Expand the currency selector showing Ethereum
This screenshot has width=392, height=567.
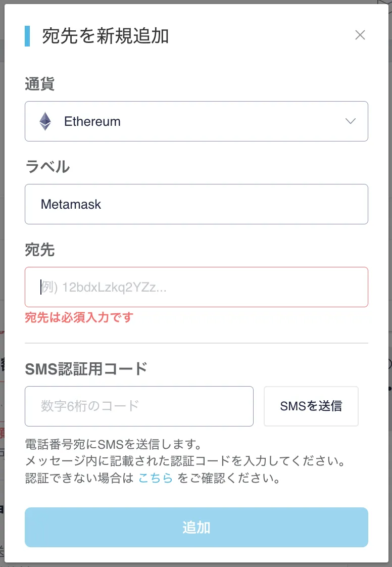pyautogui.click(x=197, y=121)
